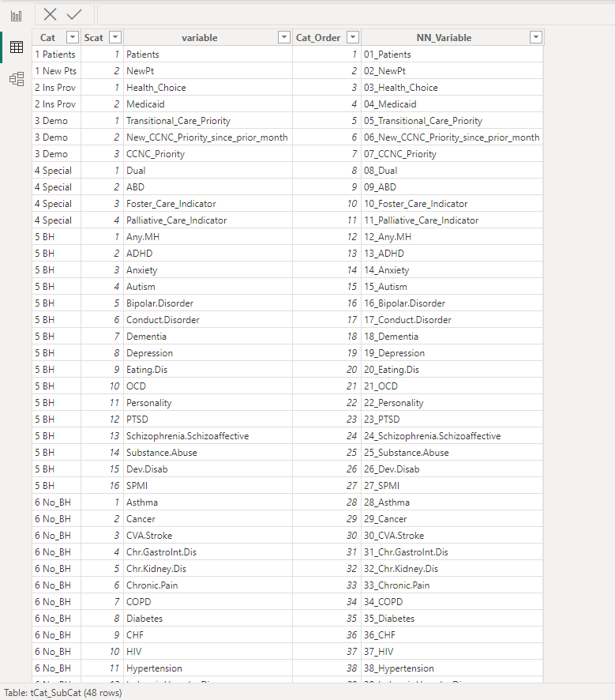Select 'Foster_Care_Indicator' variable cell
This screenshot has width=615, height=700.
click(208, 204)
